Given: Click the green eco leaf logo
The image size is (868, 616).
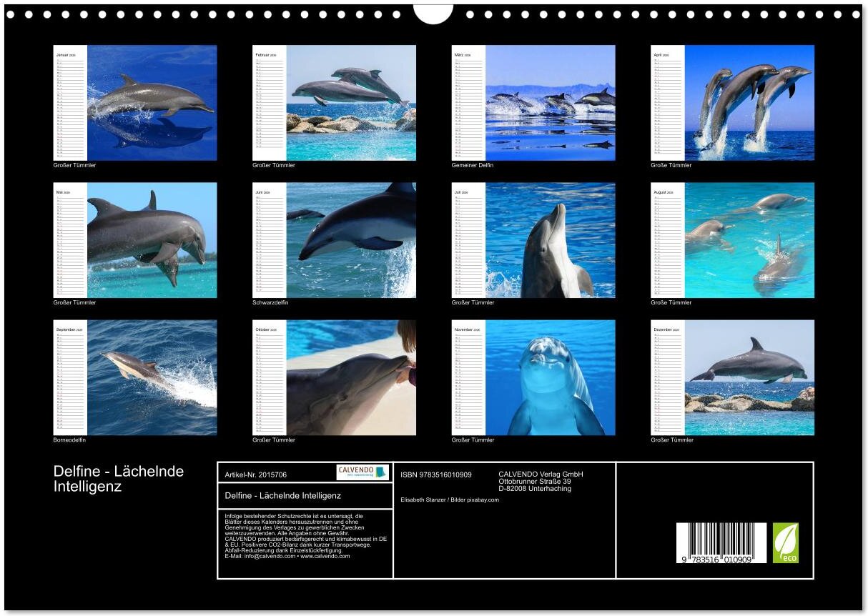Looking at the screenshot, I should tap(786, 543).
